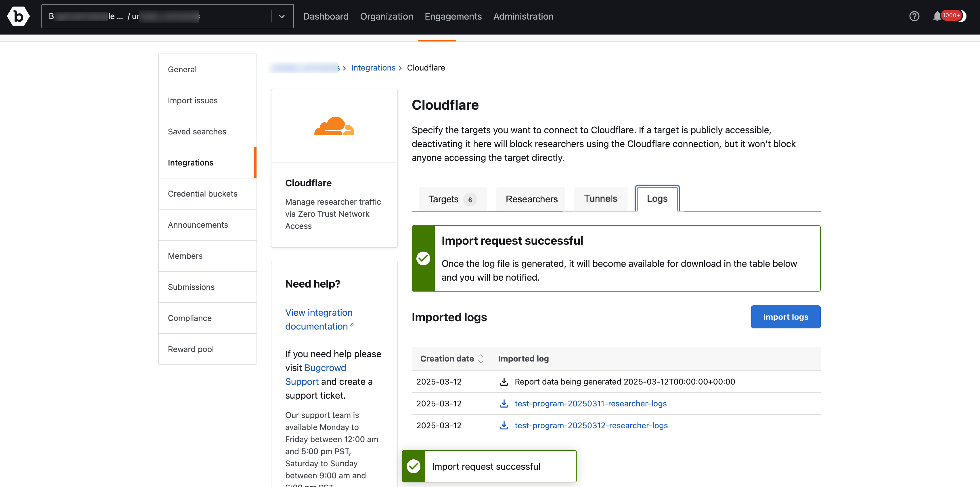This screenshot has width=980, height=487.
Task: Open Reward pool in settings sidebar
Action: pos(208,349)
